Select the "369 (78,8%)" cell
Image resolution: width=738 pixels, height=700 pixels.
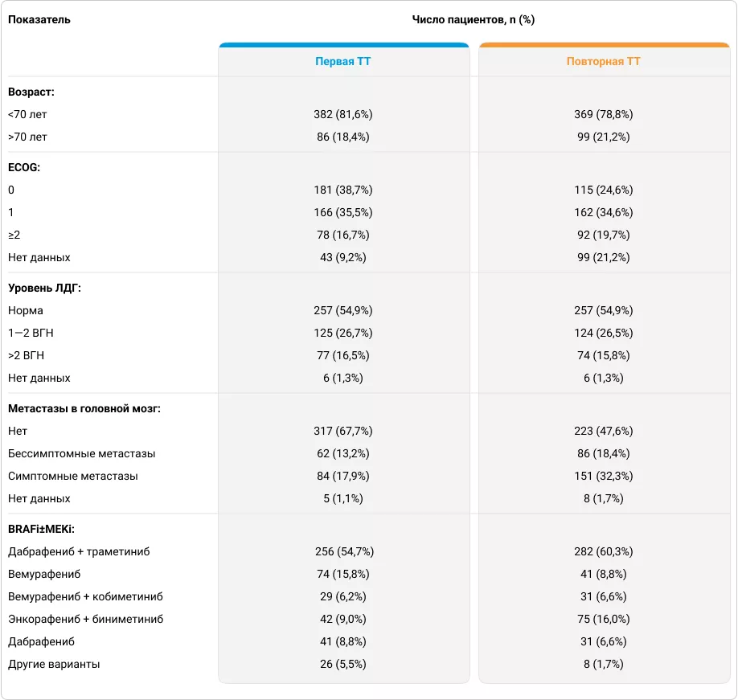(604, 115)
